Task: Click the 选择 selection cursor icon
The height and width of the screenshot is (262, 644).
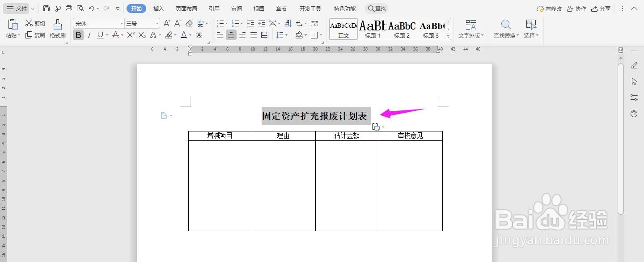Action: (x=531, y=25)
